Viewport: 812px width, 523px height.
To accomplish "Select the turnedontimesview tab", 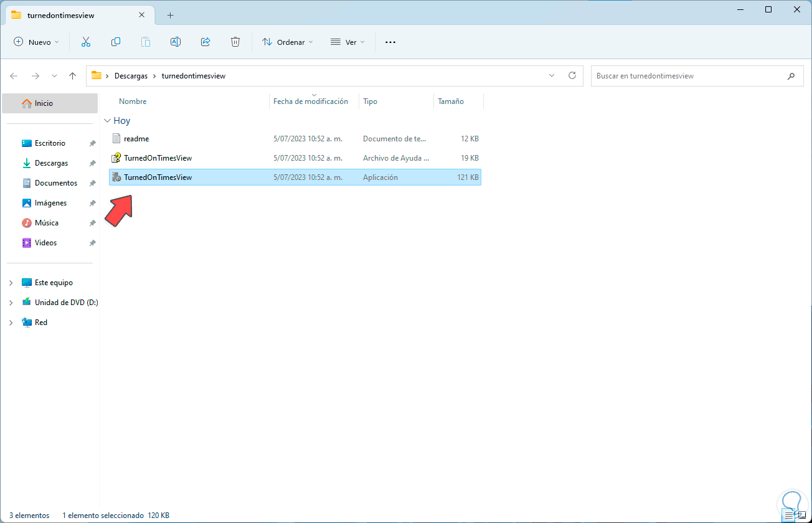I will (x=81, y=15).
